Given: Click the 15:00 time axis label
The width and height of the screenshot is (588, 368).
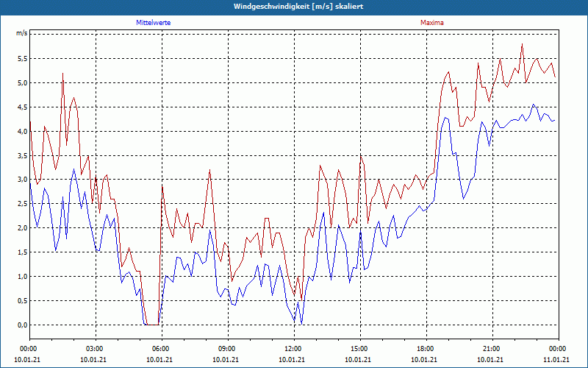Looking at the screenshot, I should tap(360, 349).
